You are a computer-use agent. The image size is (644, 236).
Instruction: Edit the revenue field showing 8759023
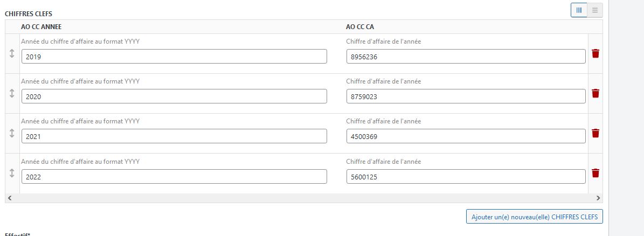point(466,96)
